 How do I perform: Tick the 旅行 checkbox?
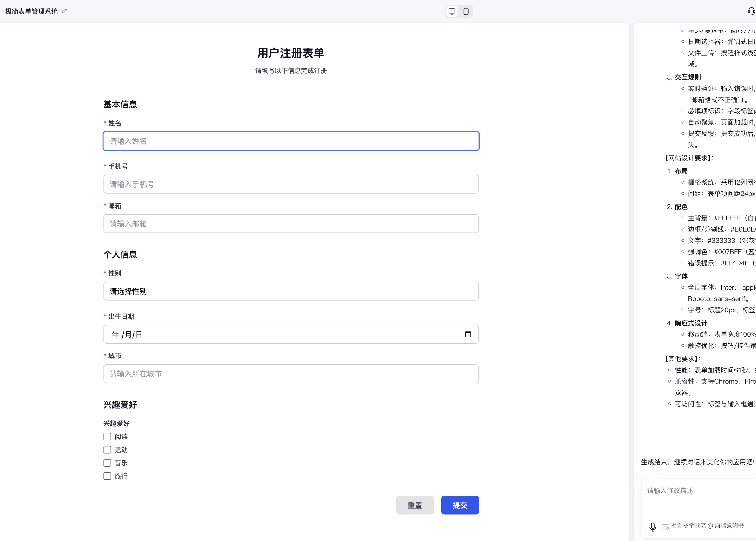tap(107, 476)
